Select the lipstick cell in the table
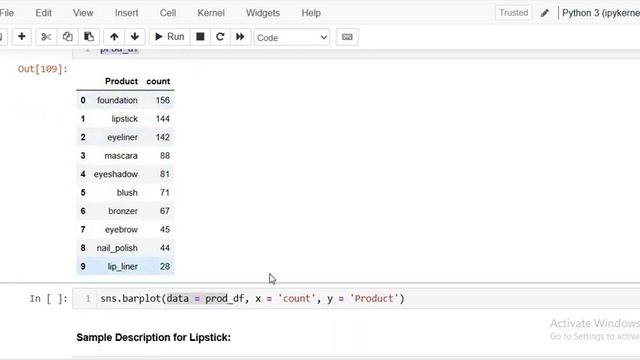Screen dimensions: 640x360 [x=124, y=119]
